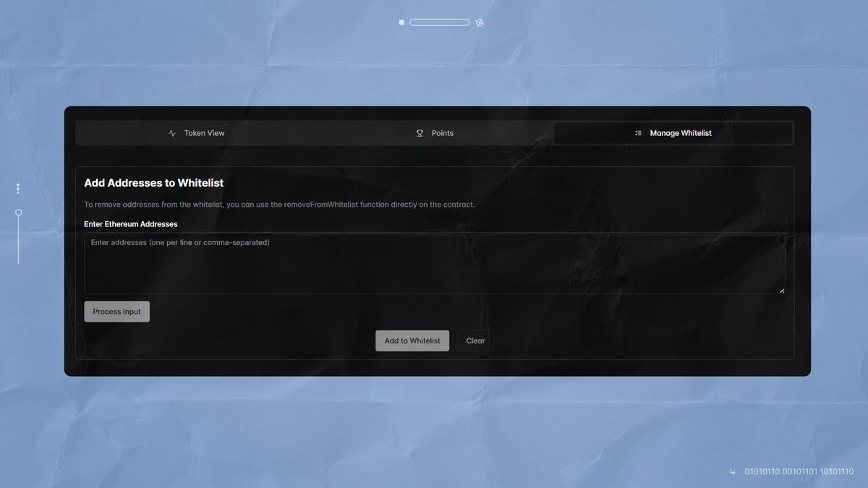Click the trophy icon beside Points
This screenshot has width=868, height=488.
420,133
